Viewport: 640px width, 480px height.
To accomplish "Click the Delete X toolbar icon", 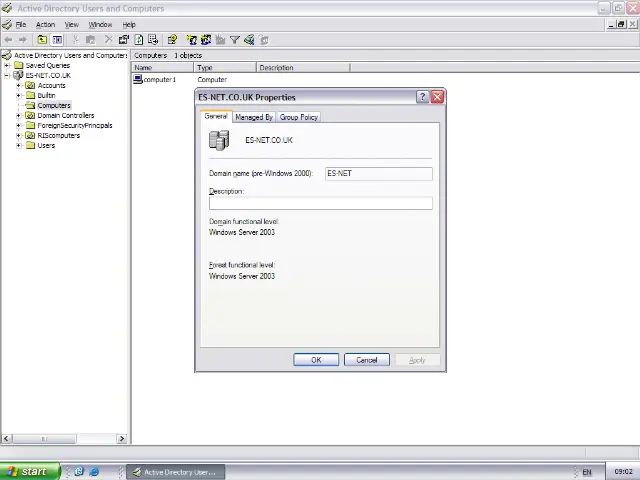I will pyautogui.click(x=108, y=40).
